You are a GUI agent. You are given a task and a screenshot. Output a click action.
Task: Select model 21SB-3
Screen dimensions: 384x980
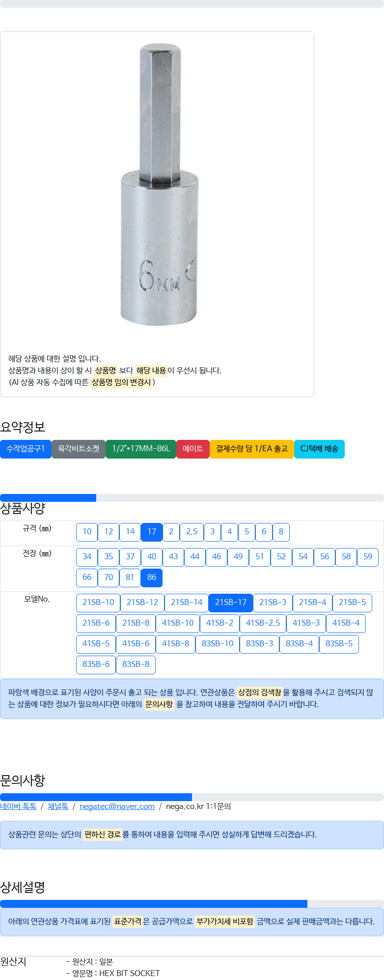click(x=273, y=603)
